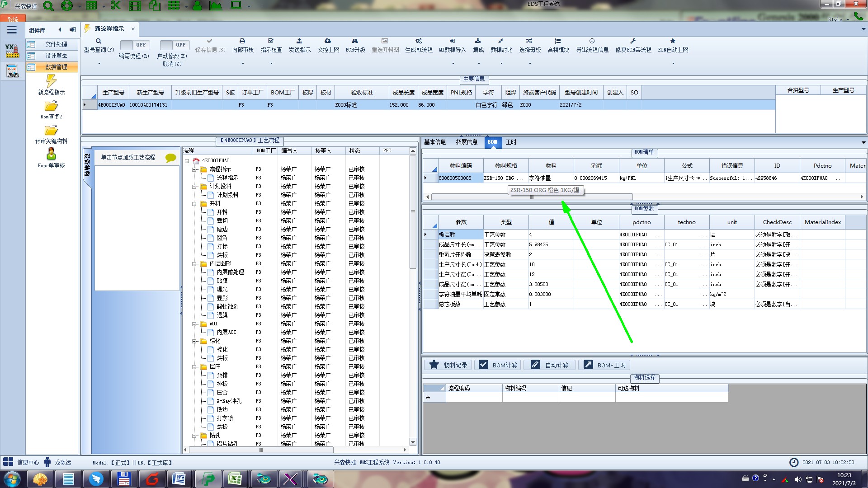Screen dimensions: 868x488
Task: Click the 发送指示 toolbar icon
Action: tap(299, 41)
